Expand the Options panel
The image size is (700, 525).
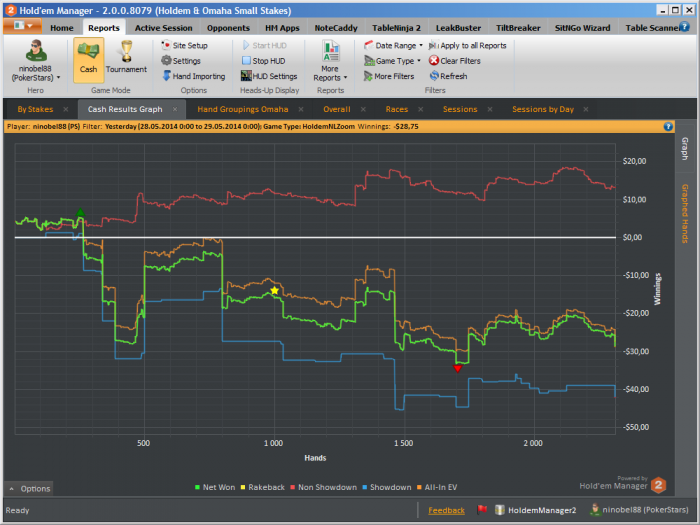29,489
